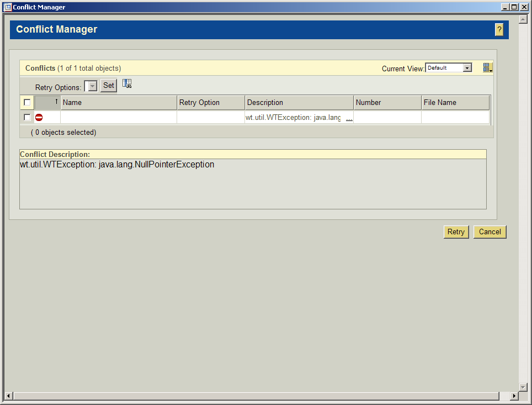Click the Number column header
Image resolution: width=532 pixels, height=405 pixels.
tap(387, 102)
